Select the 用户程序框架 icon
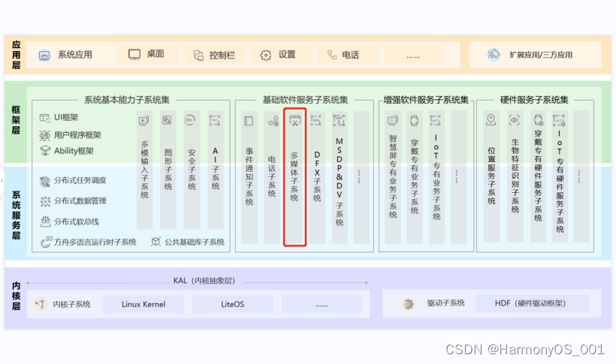The image size is (616, 364). (45, 136)
